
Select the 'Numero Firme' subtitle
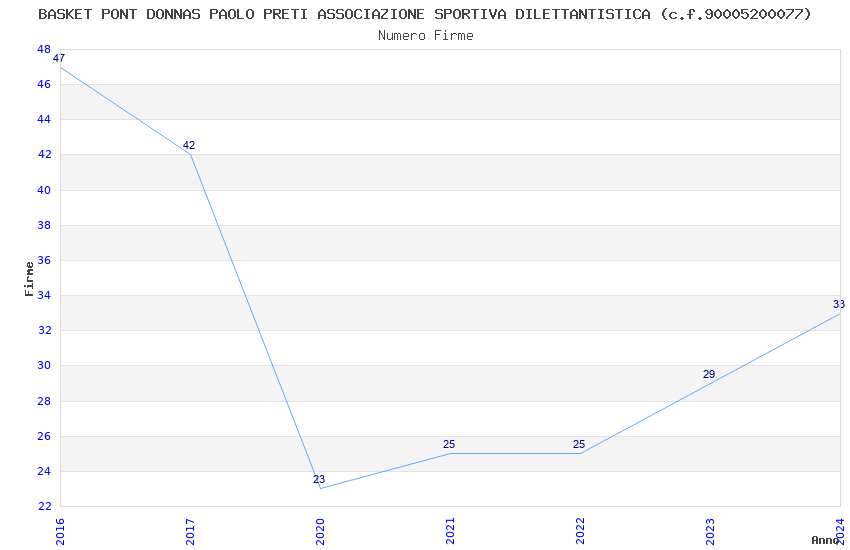pyautogui.click(x=426, y=36)
